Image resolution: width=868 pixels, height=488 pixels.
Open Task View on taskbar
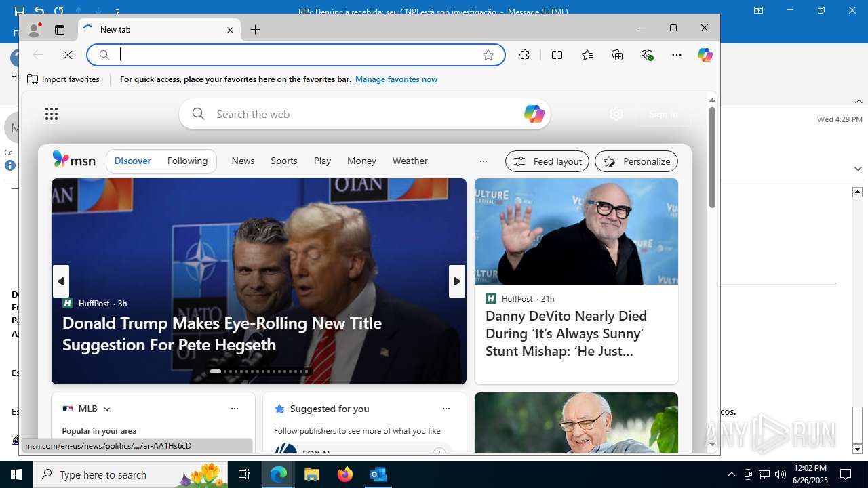click(x=245, y=474)
